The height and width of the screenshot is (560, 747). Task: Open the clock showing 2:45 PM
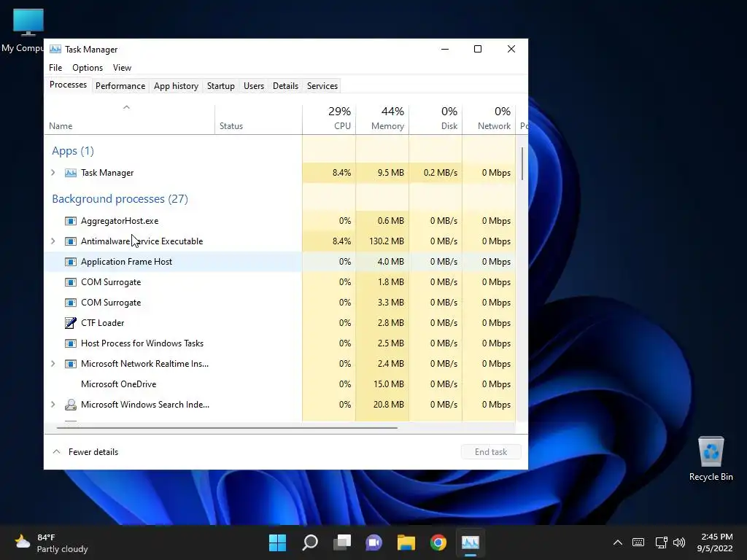point(715,542)
